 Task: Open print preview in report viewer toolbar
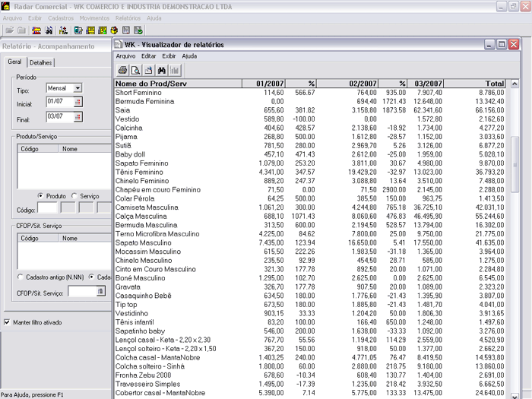(x=135, y=70)
